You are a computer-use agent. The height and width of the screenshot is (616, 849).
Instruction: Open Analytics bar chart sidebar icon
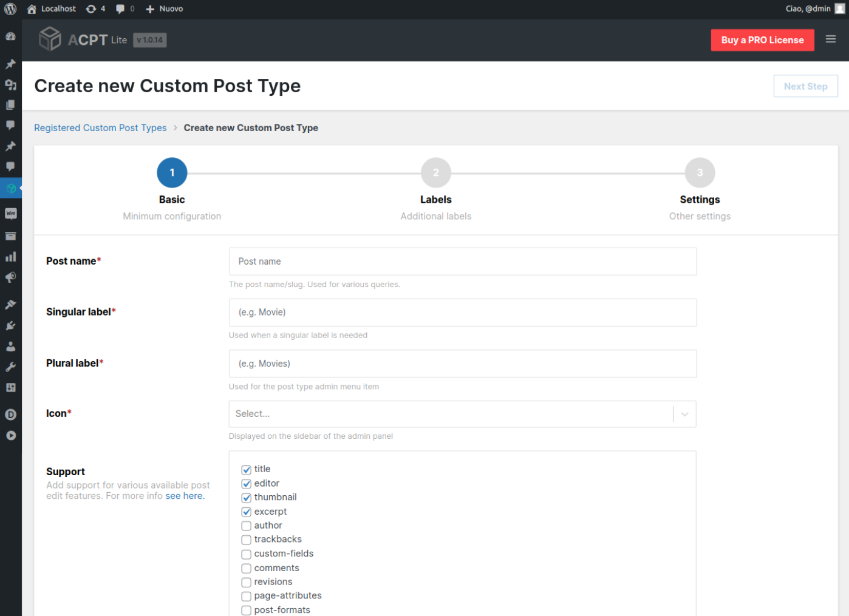[11, 257]
